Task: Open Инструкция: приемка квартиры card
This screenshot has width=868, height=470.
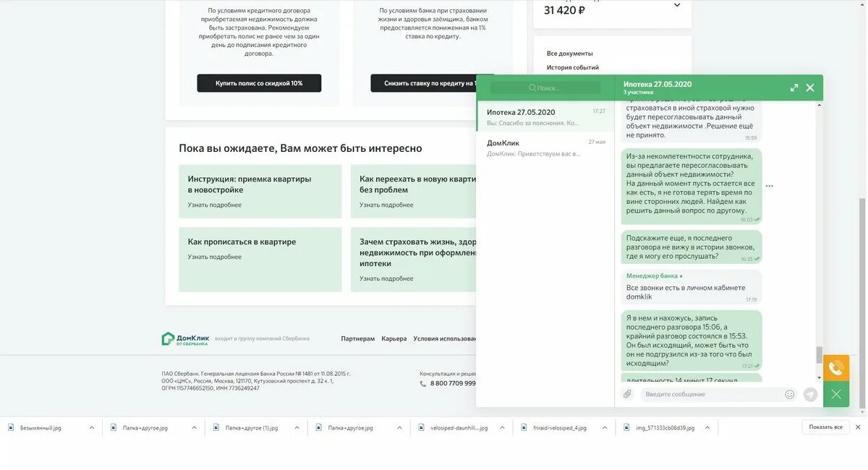Action: point(260,192)
